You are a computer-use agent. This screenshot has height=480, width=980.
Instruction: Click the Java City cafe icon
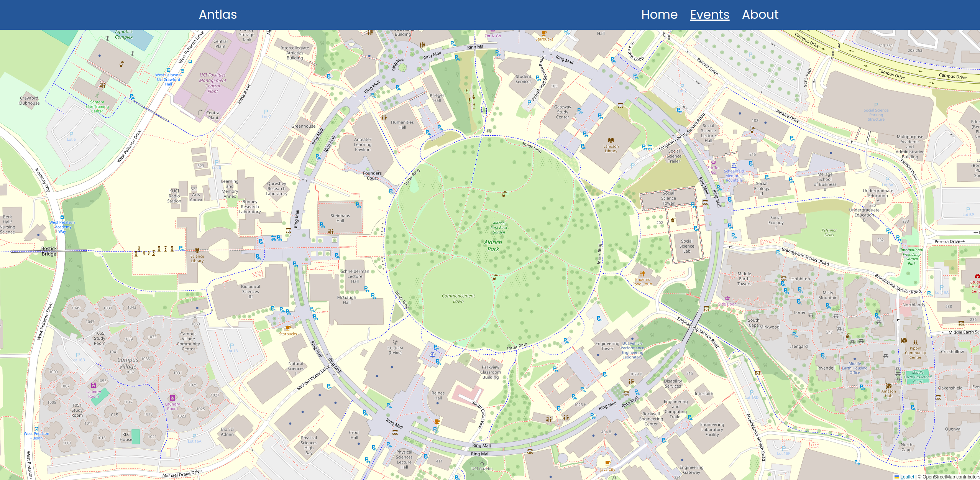pos(607,463)
